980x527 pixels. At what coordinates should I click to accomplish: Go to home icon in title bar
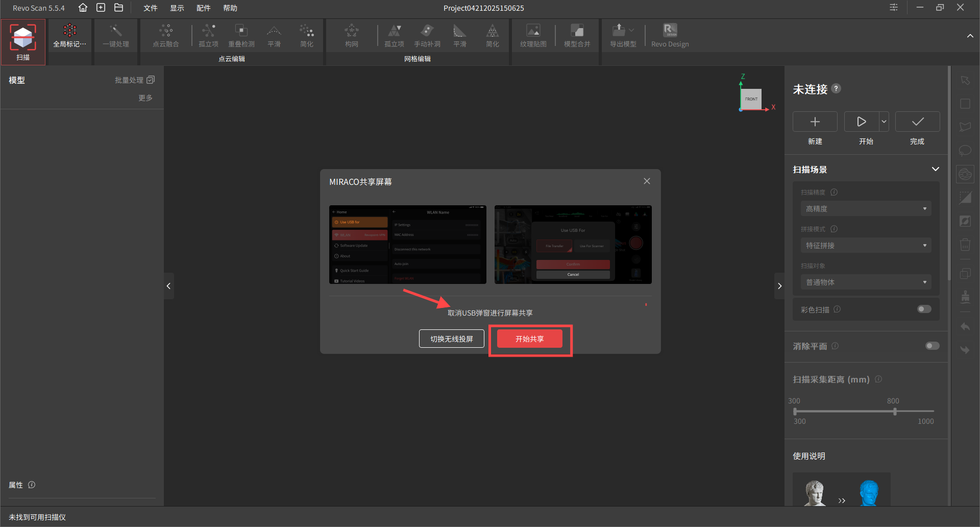click(x=83, y=8)
